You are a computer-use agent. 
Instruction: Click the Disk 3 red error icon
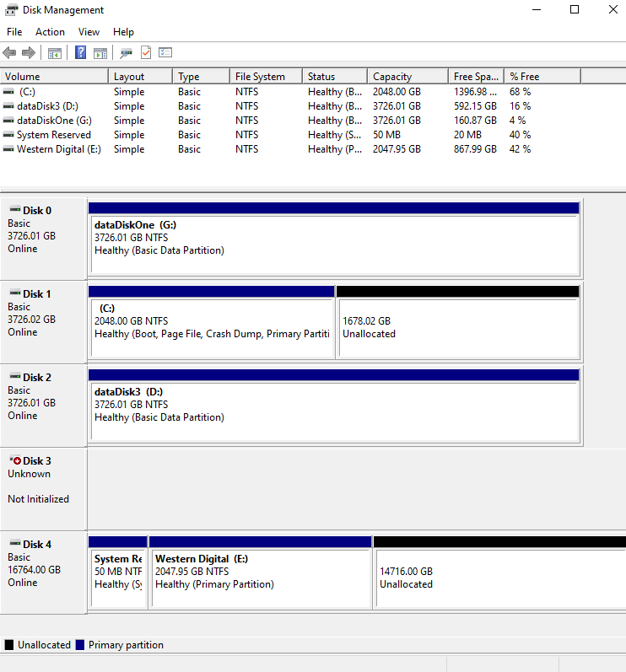pos(15,460)
